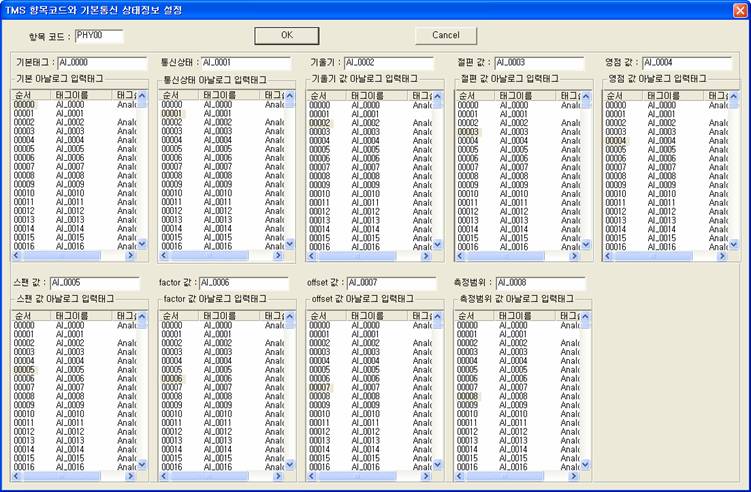Screen dimensions: 751x492
Task: Select row 00001 AI_0001 in 통신상태 아날로그 입력태그 list
Action: tap(222, 114)
